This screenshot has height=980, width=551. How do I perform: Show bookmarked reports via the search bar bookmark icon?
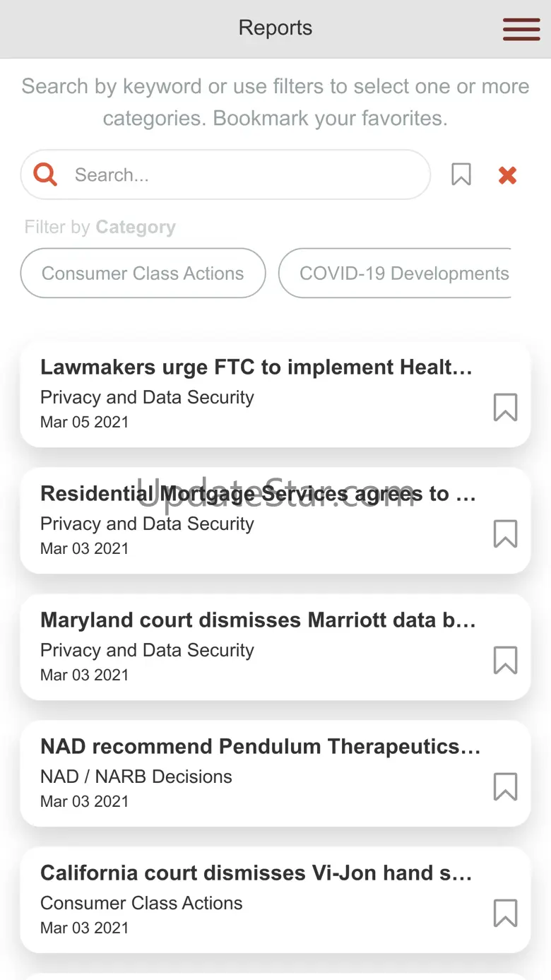(x=461, y=174)
